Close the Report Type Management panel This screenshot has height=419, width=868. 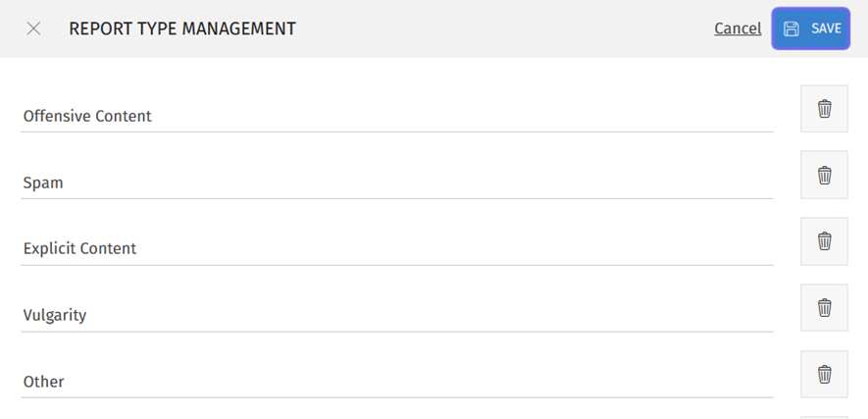pos(33,28)
